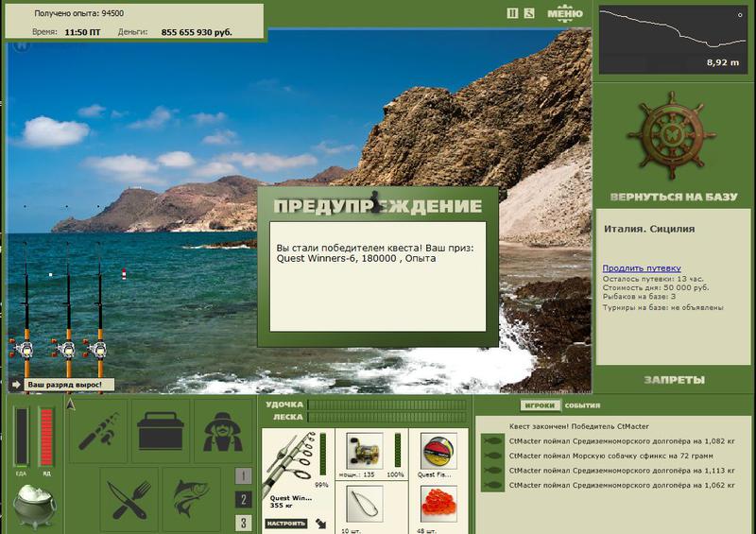Viewport: 756px width, 534px height.
Task: Open the fishing rod tackle icon
Action: coord(98,431)
